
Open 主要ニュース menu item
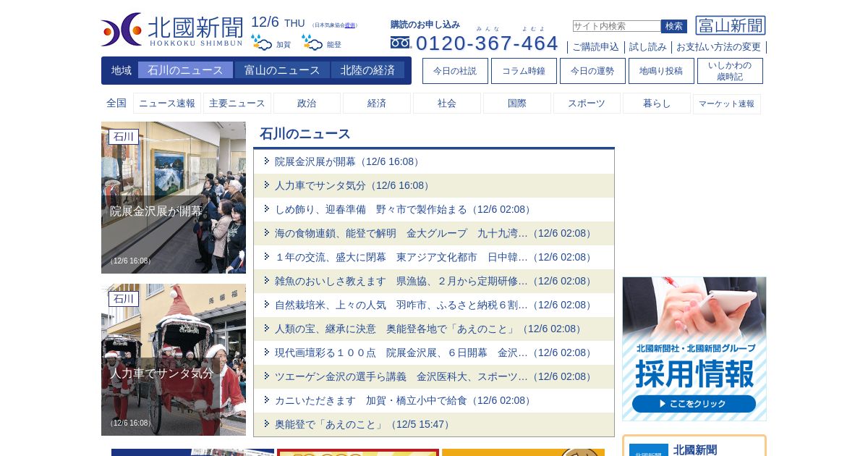tap(237, 104)
